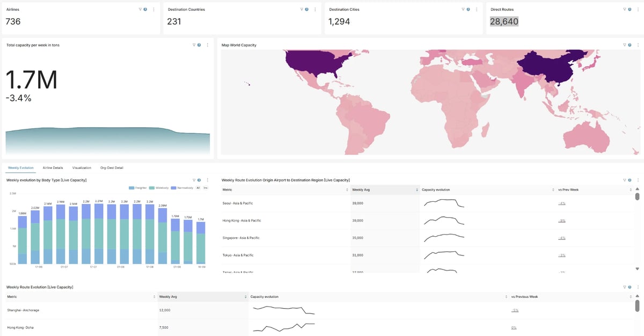
Task: Open Total capacity per week three-dot menu
Action: click(x=208, y=45)
